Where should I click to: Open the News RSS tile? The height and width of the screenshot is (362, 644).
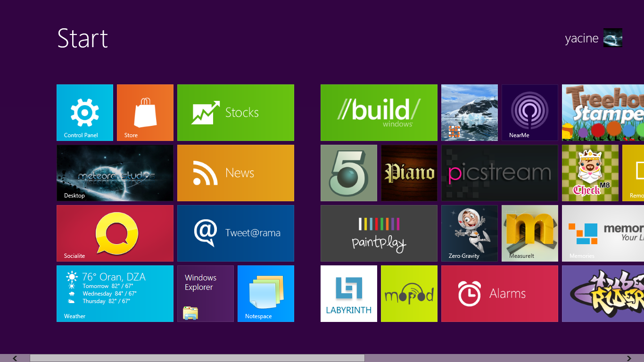click(236, 173)
